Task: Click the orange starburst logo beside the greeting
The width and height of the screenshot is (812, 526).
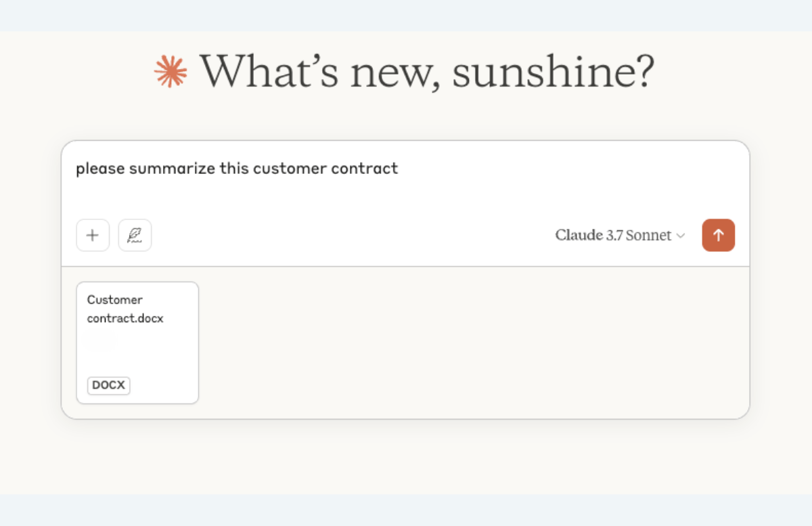Action: (x=171, y=71)
